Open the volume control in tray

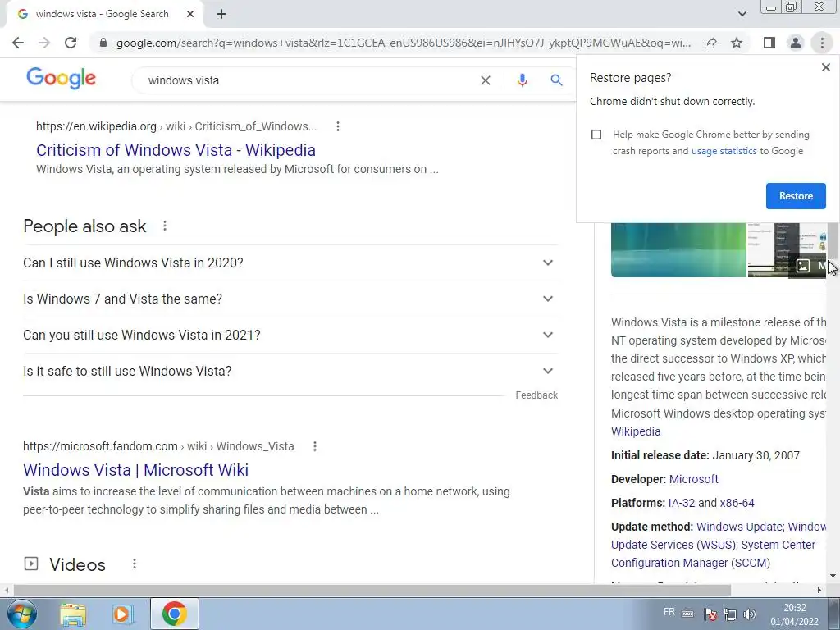pos(750,614)
